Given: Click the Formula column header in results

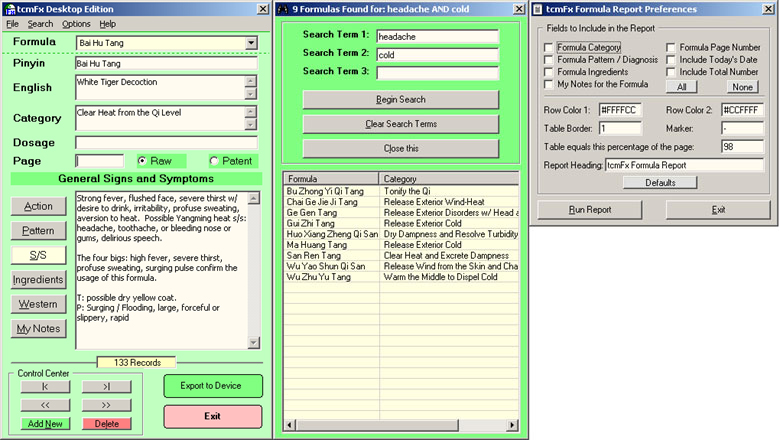Looking at the screenshot, I should tap(331, 178).
